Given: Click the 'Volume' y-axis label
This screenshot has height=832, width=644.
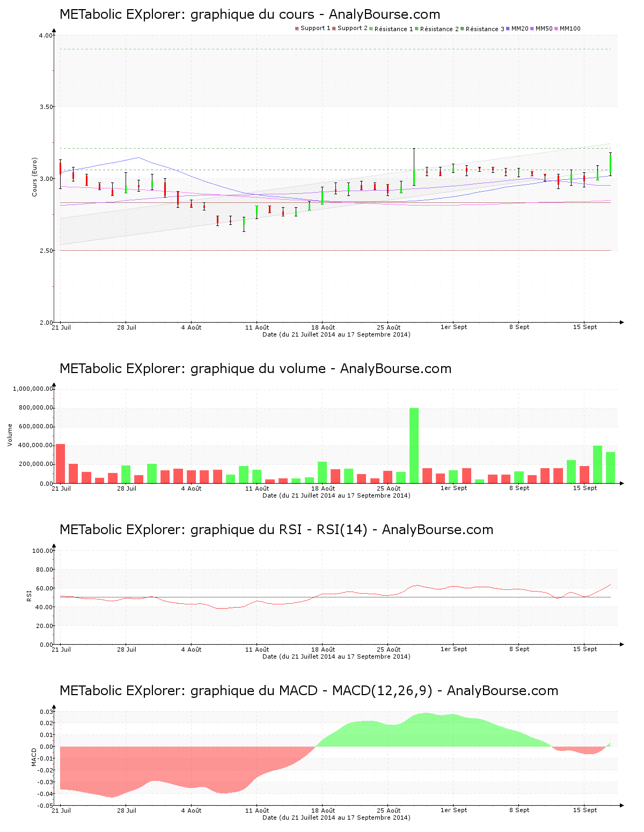Looking at the screenshot, I should [x=10, y=435].
